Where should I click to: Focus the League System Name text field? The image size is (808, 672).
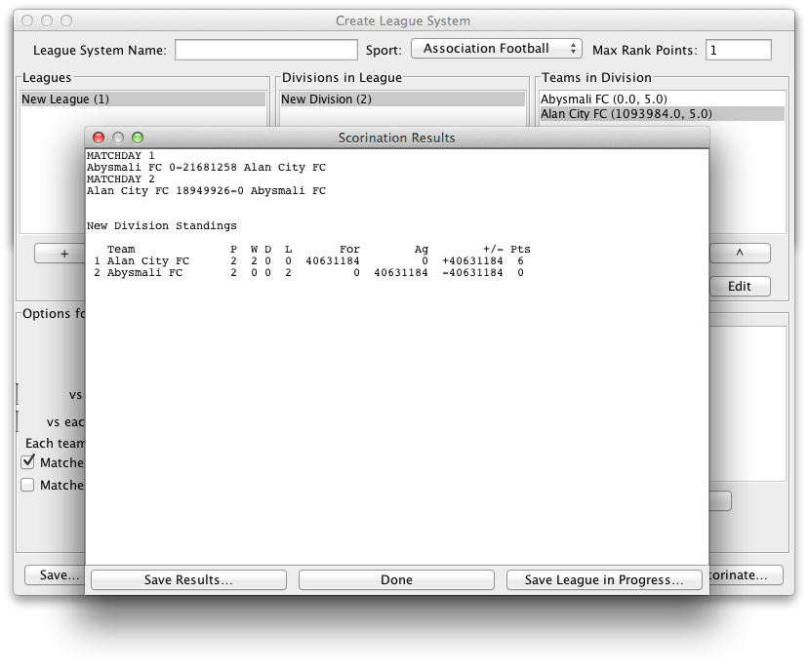(x=266, y=50)
